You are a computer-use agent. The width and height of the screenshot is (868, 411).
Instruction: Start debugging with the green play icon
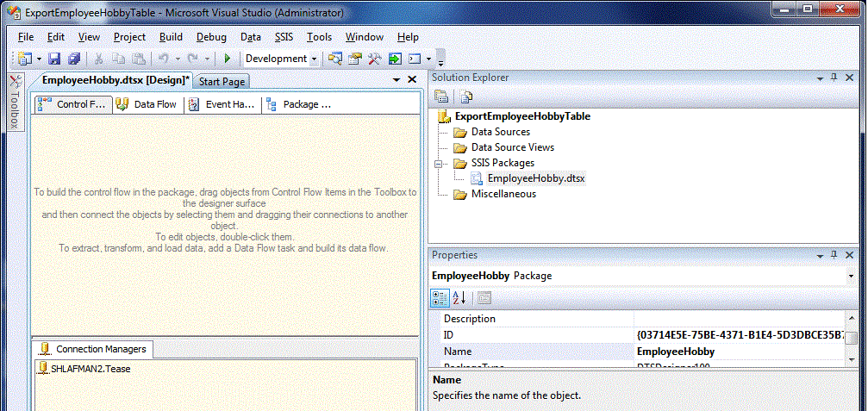(227, 59)
